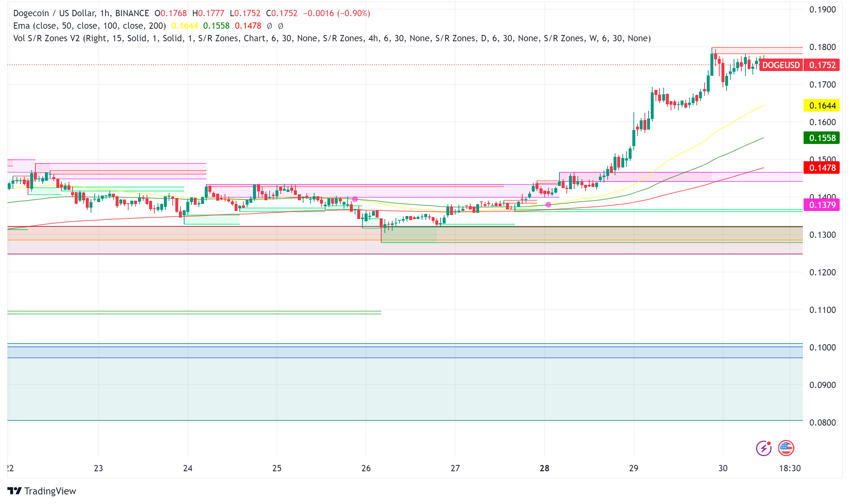
Task: Click date label 25 on time axis
Action: pyautogui.click(x=277, y=468)
